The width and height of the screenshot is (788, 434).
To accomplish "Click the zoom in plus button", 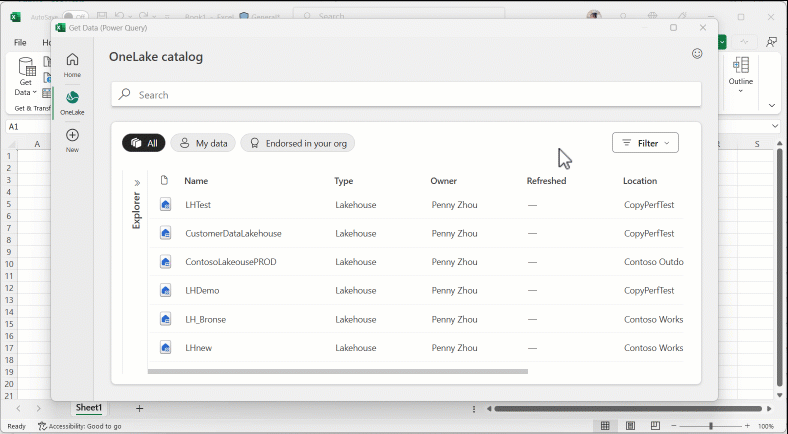I will click(747, 426).
